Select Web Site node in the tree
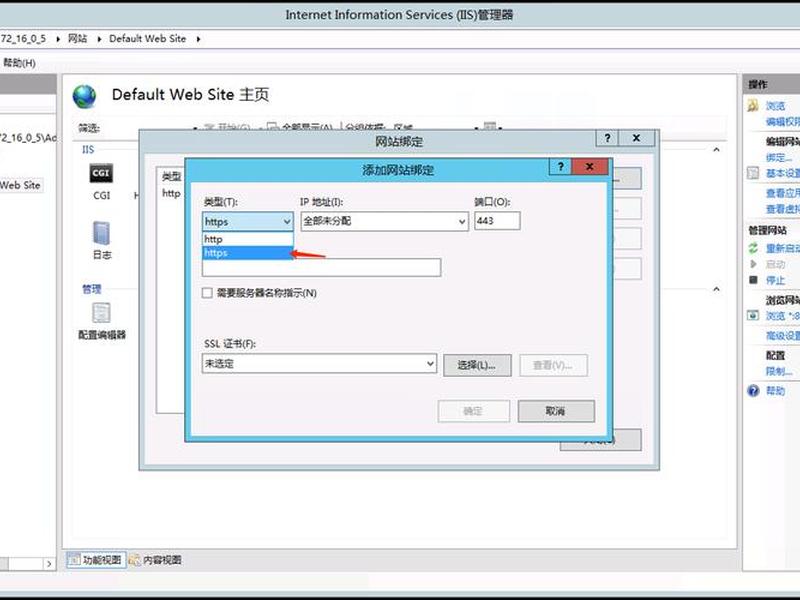The image size is (800, 600). (20, 185)
